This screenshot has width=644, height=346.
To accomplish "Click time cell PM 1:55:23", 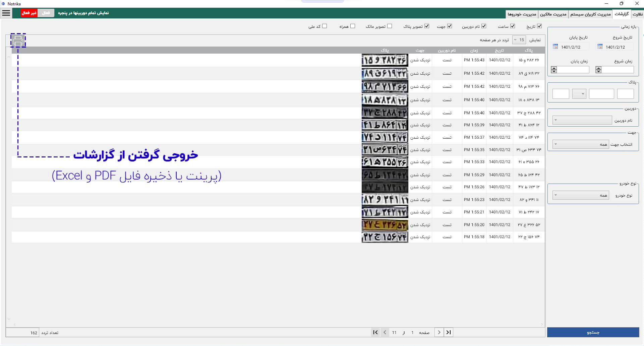I will (x=474, y=200).
